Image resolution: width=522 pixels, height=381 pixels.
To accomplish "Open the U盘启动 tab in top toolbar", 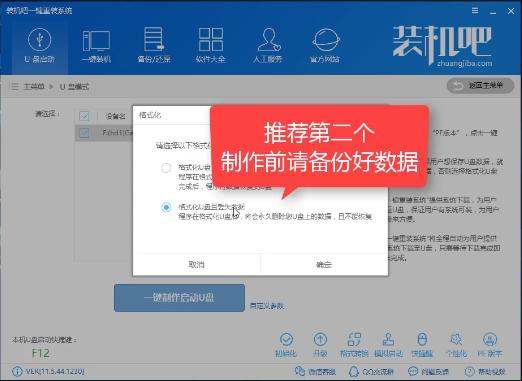I will (40, 46).
